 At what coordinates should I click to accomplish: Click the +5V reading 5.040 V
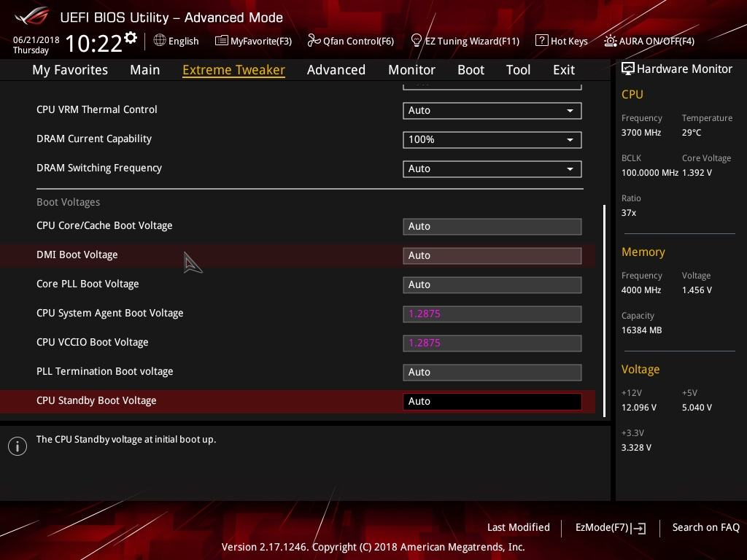pyautogui.click(x=697, y=408)
